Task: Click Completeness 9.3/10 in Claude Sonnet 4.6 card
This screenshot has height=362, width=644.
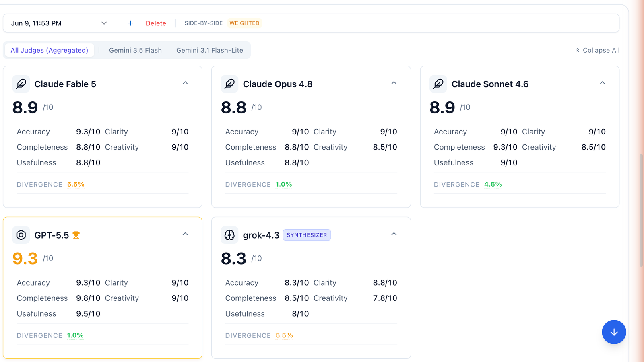Action: pos(476,147)
